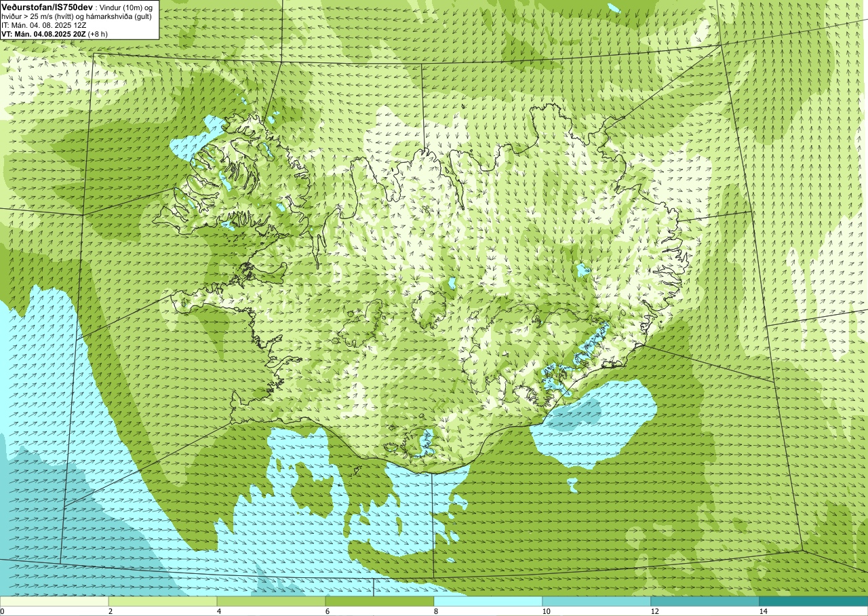This screenshot has width=868, height=616.
Task: Click the 12–14 m/s teal legend swatch
Action: pyautogui.click(x=705, y=601)
